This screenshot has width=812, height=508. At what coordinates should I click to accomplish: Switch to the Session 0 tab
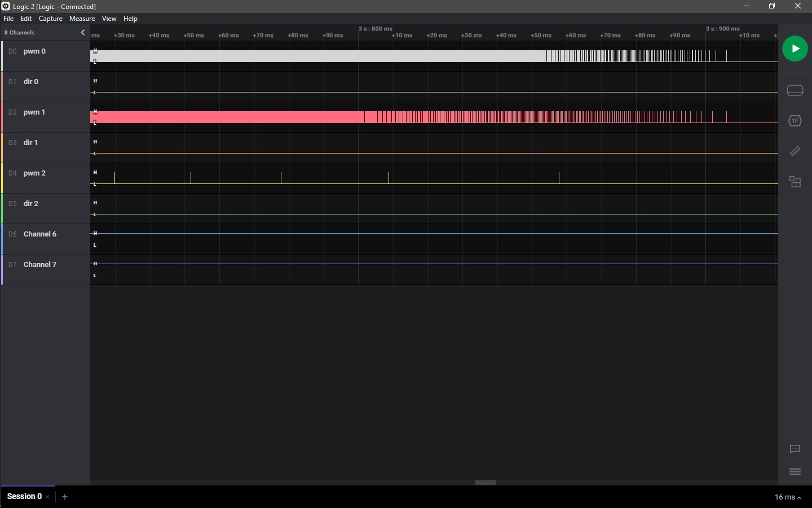tap(24, 497)
